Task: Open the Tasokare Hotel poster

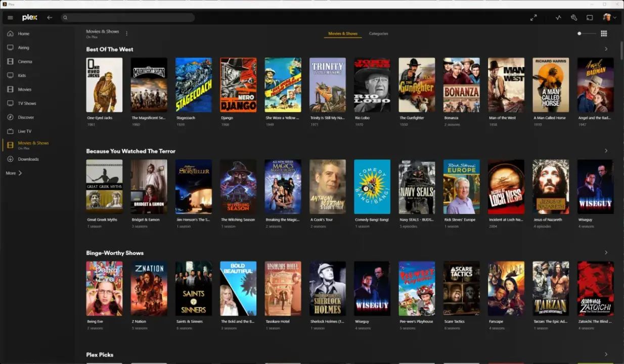Action: pos(283,289)
